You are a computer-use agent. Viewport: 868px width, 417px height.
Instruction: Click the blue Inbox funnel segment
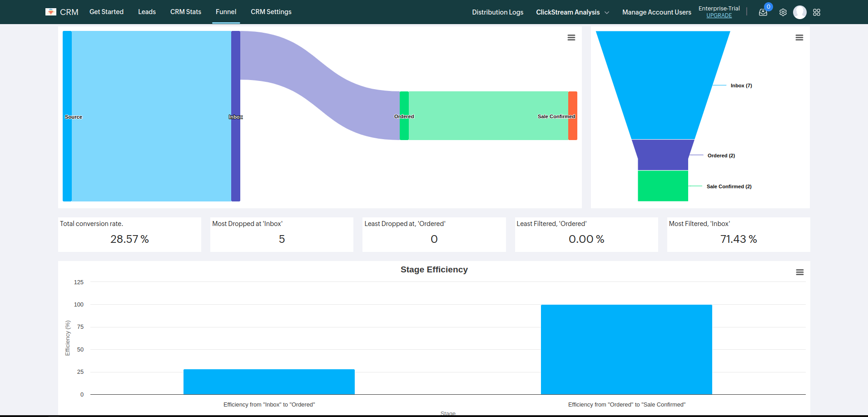(x=663, y=85)
